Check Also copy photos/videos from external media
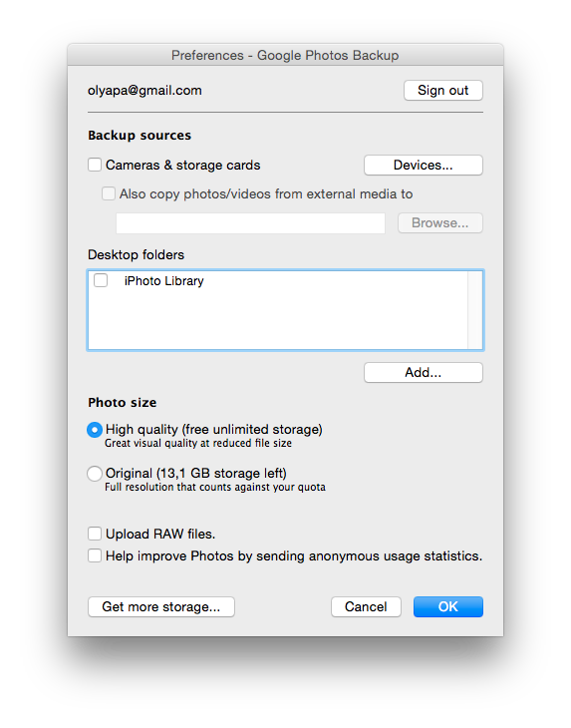This screenshot has height=728, width=571. pyautogui.click(x=109, y=193)
